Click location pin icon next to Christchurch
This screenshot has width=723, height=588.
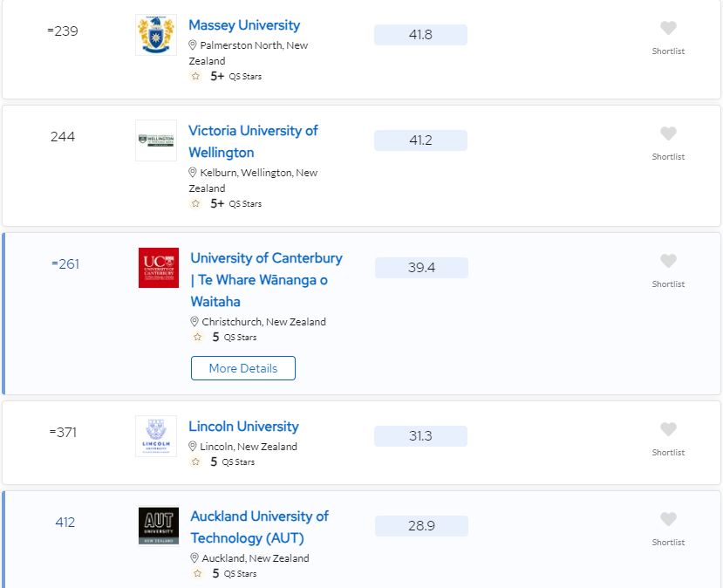pyautogui.click(x=194, y=321)
